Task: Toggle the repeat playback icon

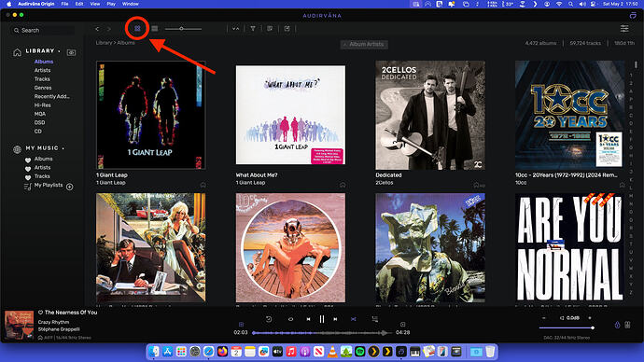Action: pos(269,319)
